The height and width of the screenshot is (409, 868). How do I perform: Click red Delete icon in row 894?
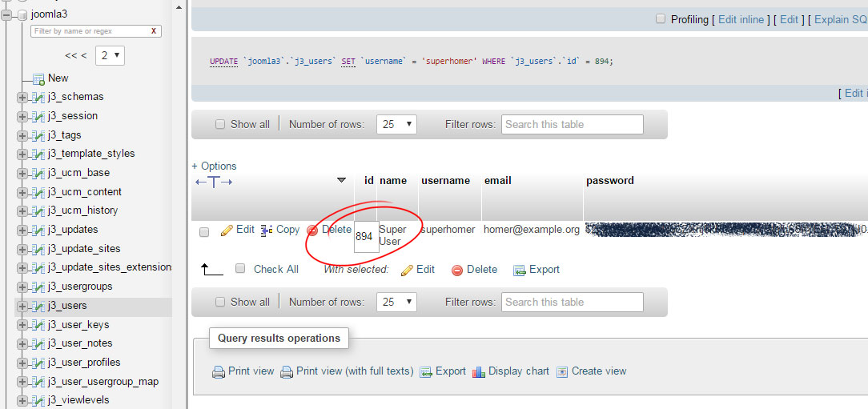312,231
